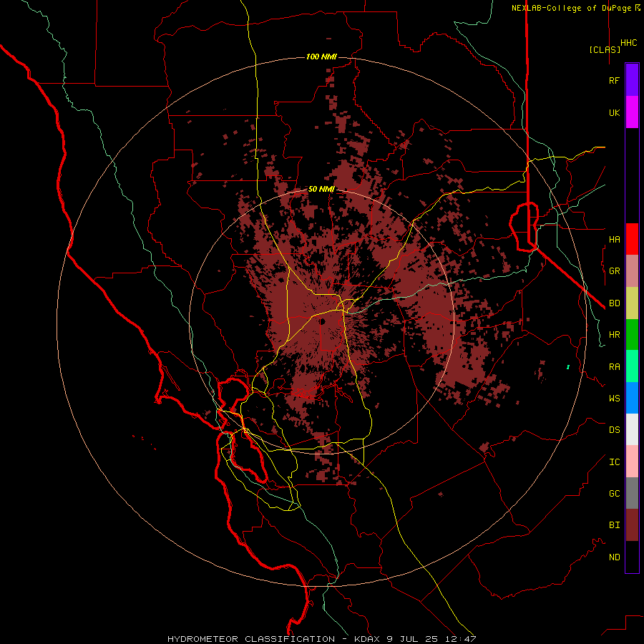644x644 pixels.
Task: Click the green HR heavy rain swatch
Action: (x=632, y=335)
